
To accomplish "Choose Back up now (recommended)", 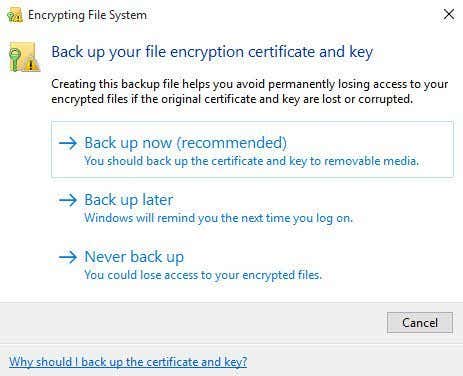I will pyautogui.click(x=252, y=149).
